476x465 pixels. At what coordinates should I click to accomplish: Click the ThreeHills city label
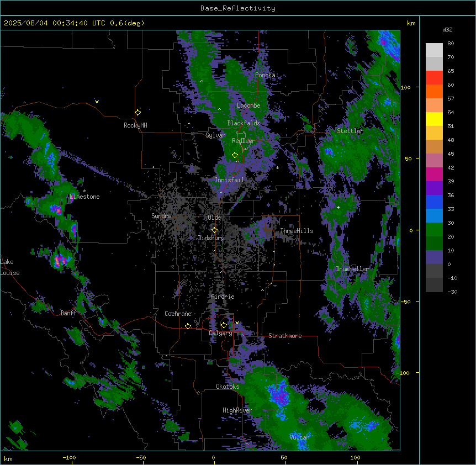click(297, 231)
